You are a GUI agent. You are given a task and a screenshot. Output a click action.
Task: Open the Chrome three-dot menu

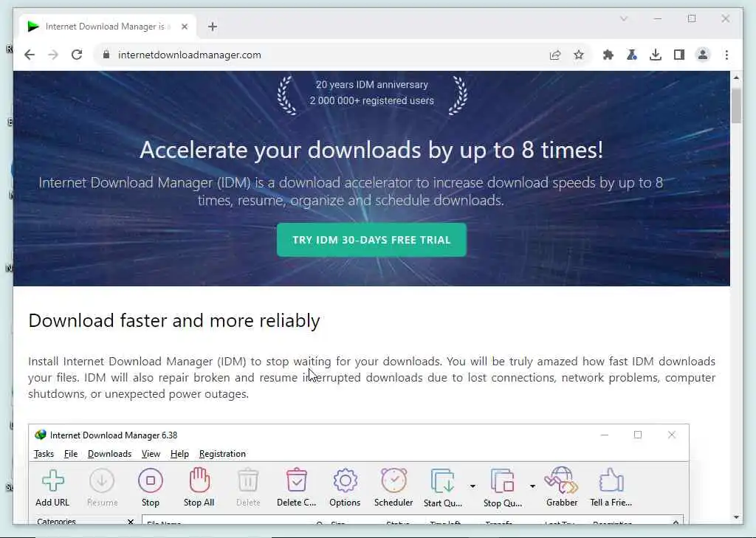[x=726, y=55]
